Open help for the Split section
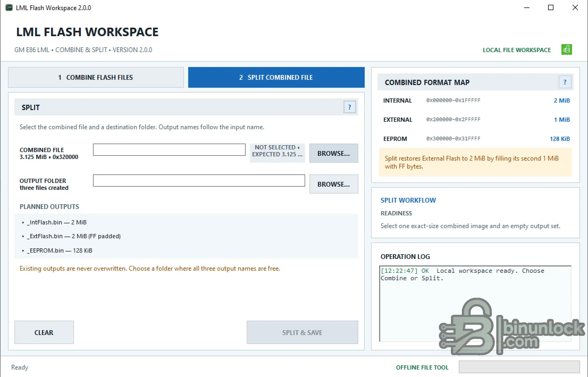 pos(350,107)
